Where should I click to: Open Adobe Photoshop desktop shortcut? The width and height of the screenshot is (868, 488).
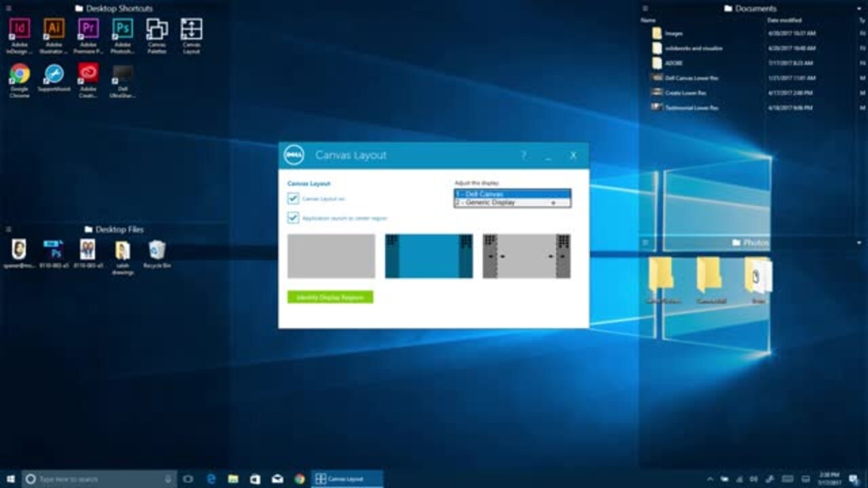tap(123, 35)
